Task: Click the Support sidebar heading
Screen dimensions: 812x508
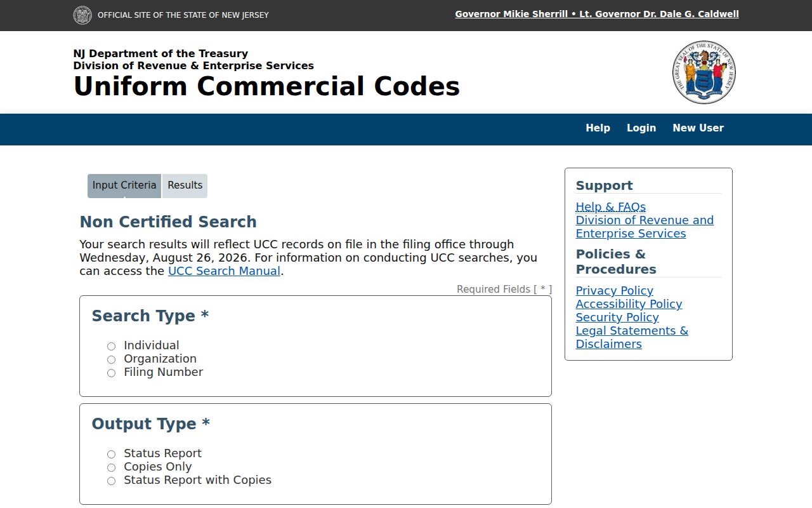Action: pyautogui.click(x=605, y=186)
